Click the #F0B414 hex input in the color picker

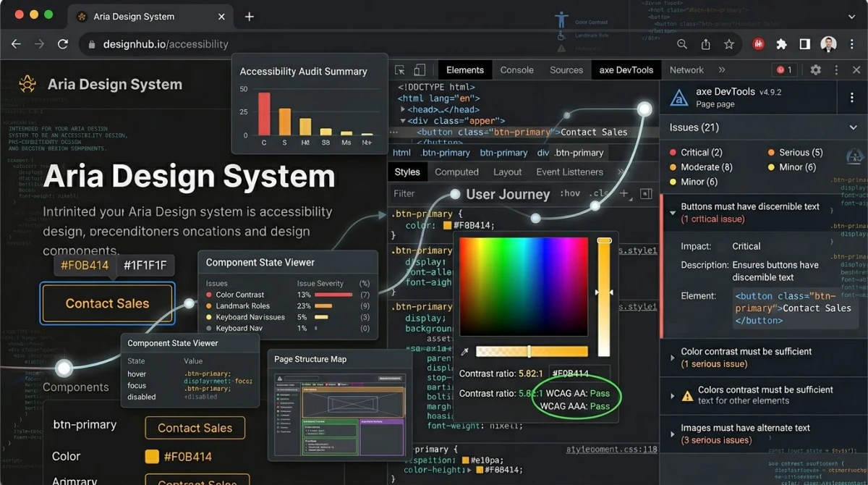pyautogui.click(x=579, y=374)
